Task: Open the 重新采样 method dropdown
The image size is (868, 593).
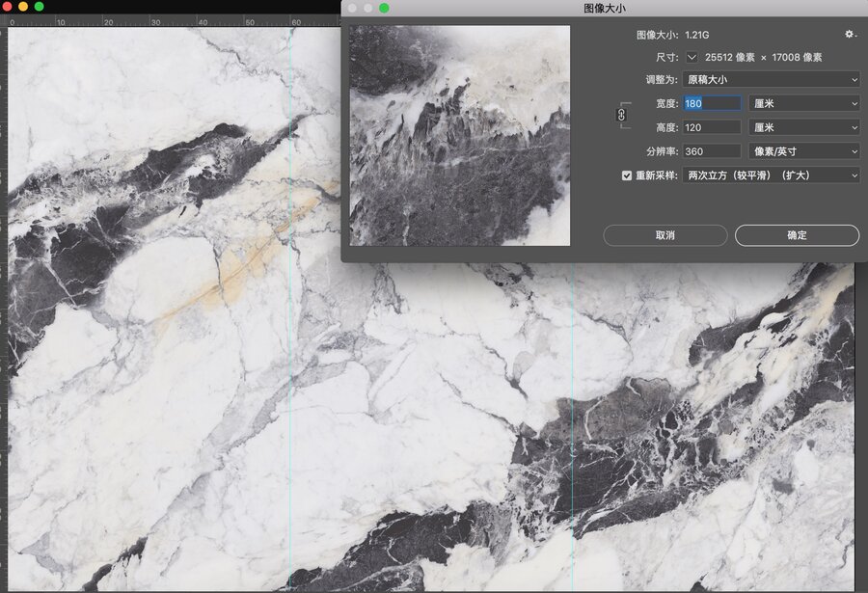Action: (772, 175)
